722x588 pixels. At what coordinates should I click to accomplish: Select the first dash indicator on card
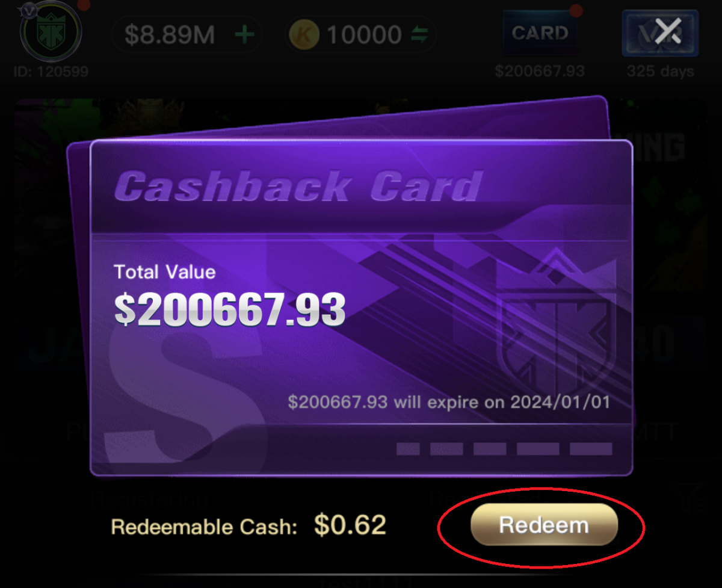408,448
